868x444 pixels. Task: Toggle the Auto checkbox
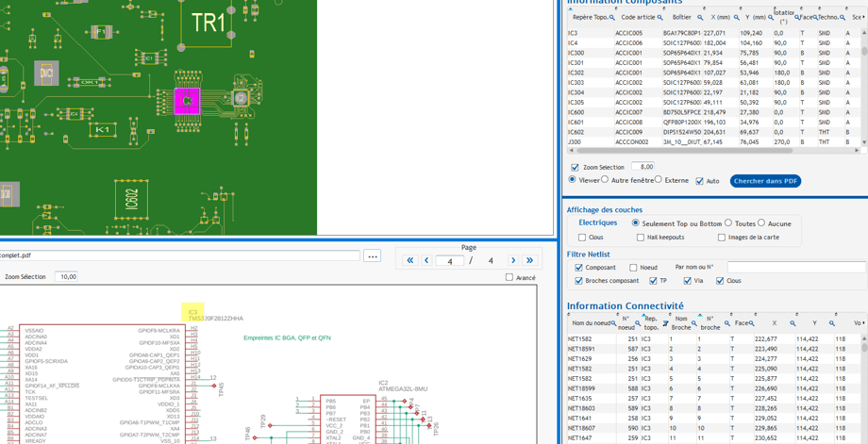pos(699,181)
